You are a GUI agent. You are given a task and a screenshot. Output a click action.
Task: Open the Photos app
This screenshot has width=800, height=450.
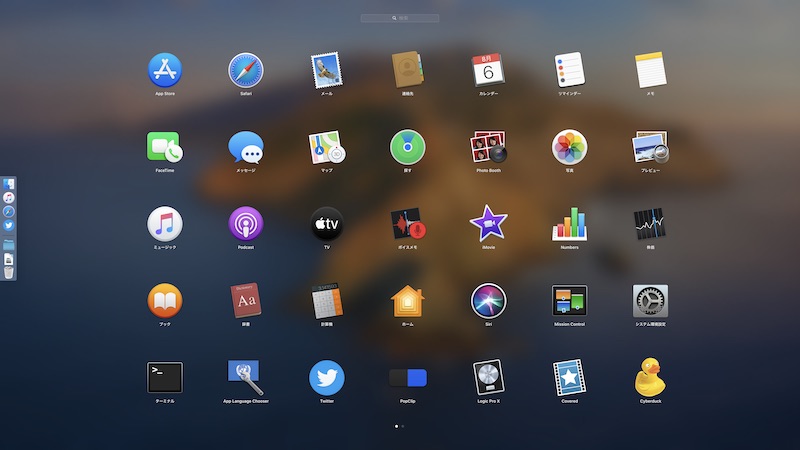point(569,147)
